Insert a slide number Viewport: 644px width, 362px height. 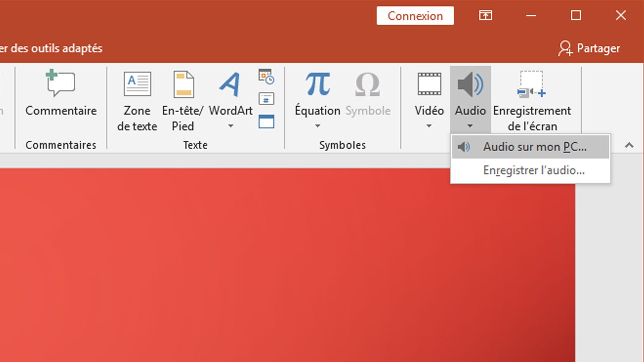(266, 98)
